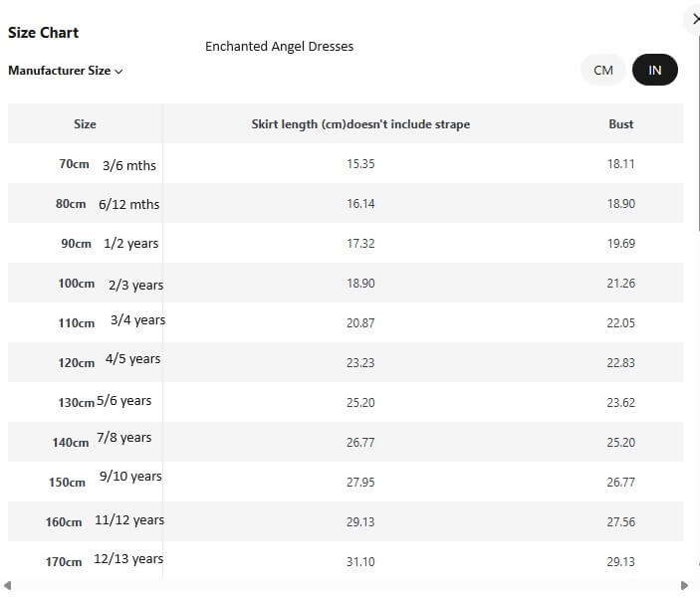Click the right arrow of horizontal scrollbar

(684, 585)
